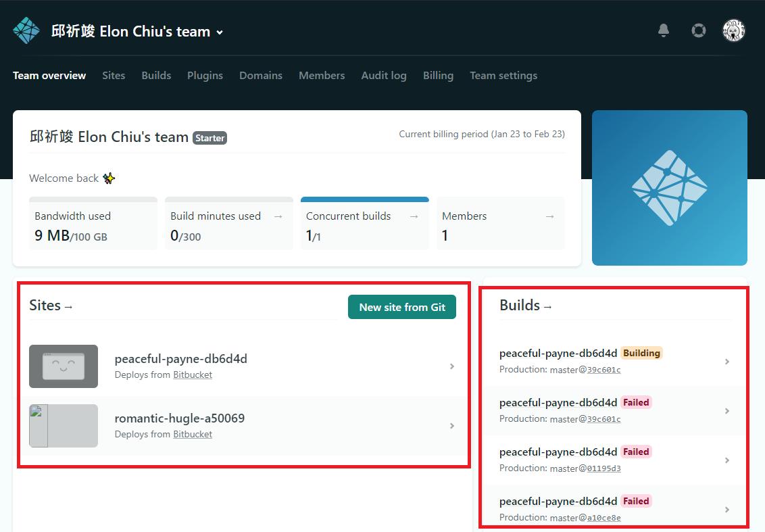Open commit 39c601c on the Building build
The height and width of the screenshot is (532, 765).
[604, 370]
